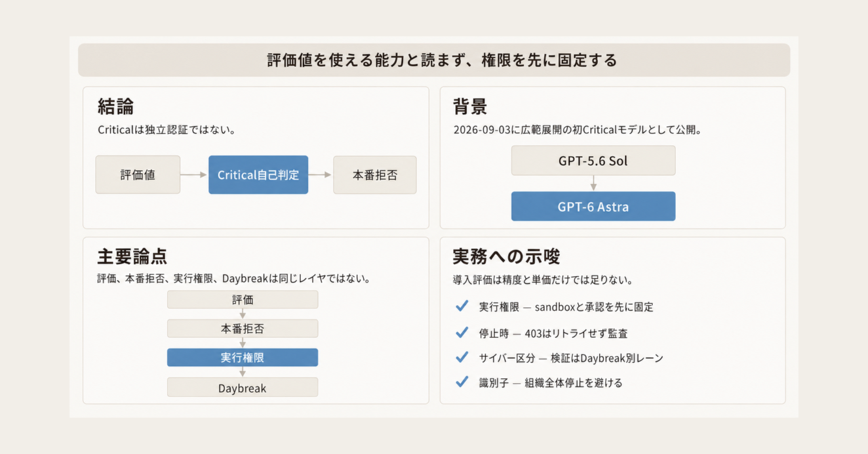The width and height of the screenshot is (868, 454).
Task: Click the GPT-5.6 Sol box
Action: click(593, 161)
